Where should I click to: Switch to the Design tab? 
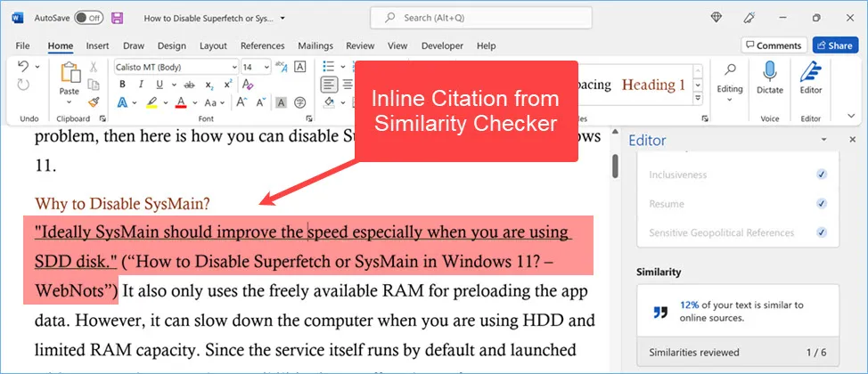click(172, 46)
